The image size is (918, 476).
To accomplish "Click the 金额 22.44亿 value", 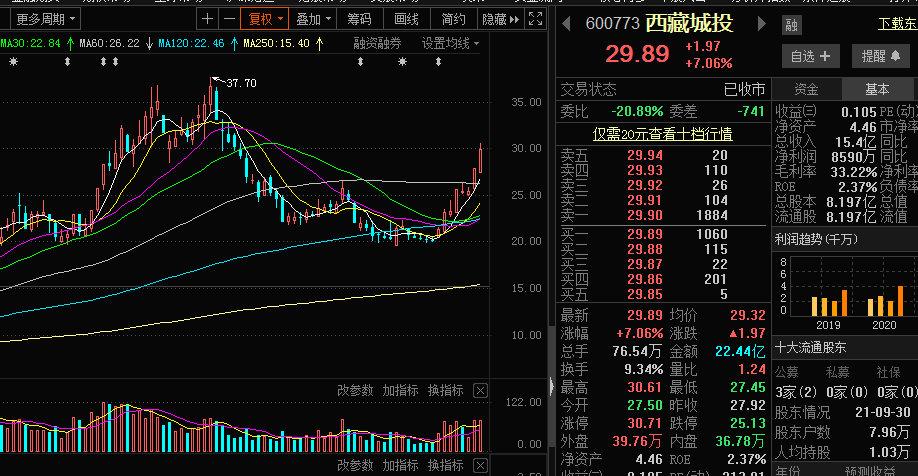I will tap(740, 351).
